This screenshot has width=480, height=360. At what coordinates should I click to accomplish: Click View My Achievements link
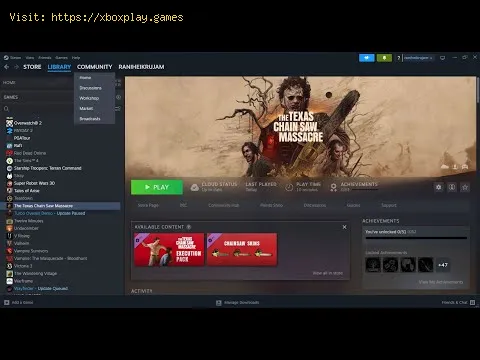441,282
